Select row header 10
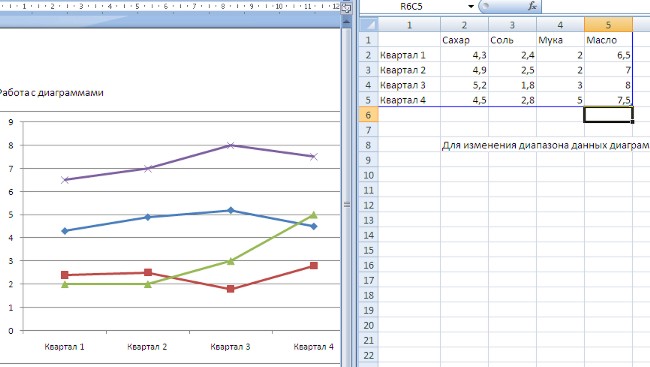 tap(369, 175)
